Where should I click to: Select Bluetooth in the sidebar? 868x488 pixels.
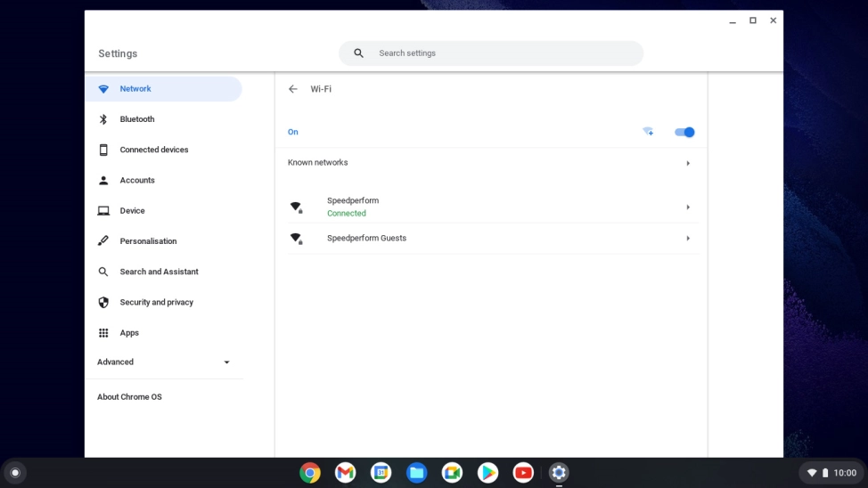(137, 119)
